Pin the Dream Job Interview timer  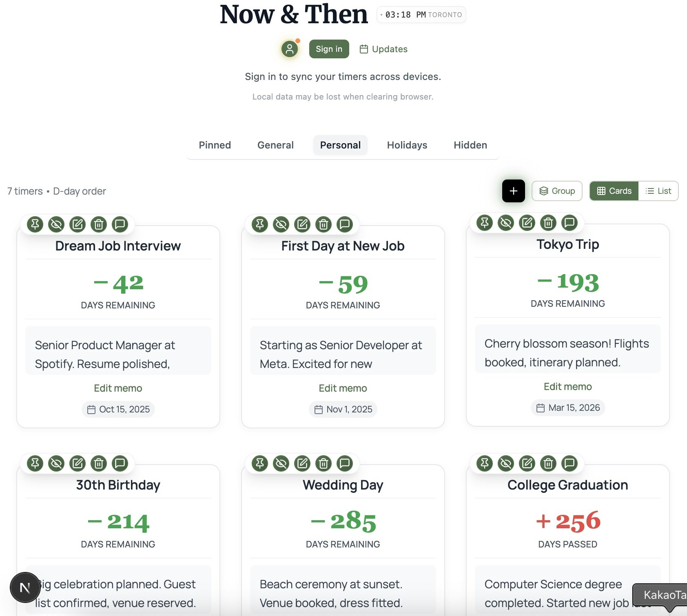35,224
